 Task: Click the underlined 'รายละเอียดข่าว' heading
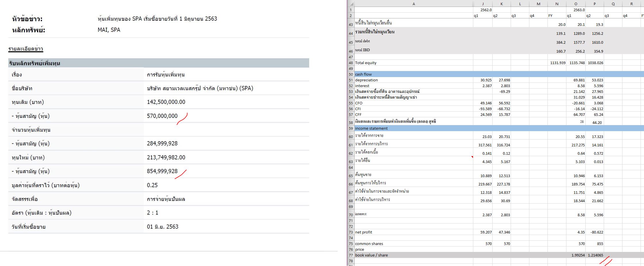pos(26,49)
